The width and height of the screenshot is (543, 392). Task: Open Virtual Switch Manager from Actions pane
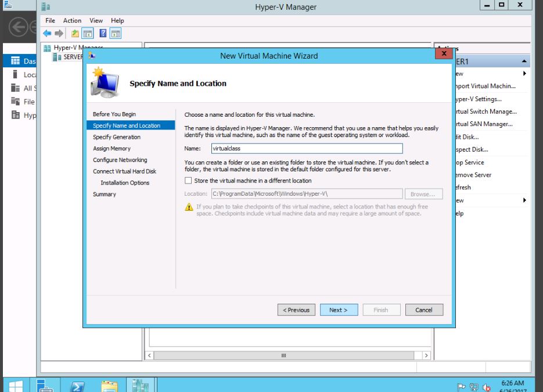(x=486, y=111)
